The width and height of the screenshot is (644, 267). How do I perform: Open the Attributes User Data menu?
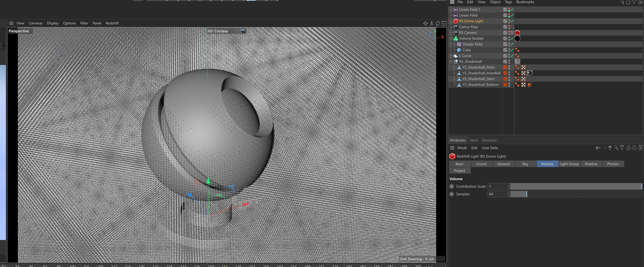click(490, 148)
